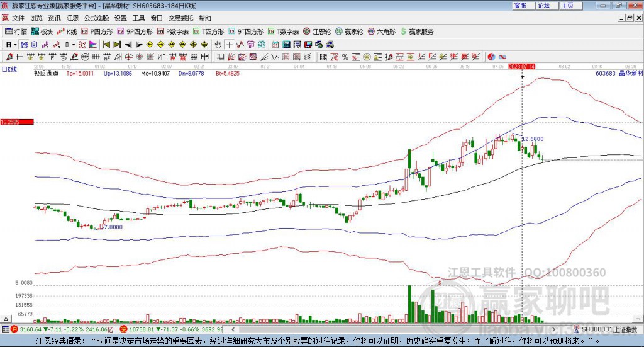The height and width of the screenshot is (347, 644).
Task: Step forward with the right black arrow
Action: pyautogui.click(x=139, y=45)
